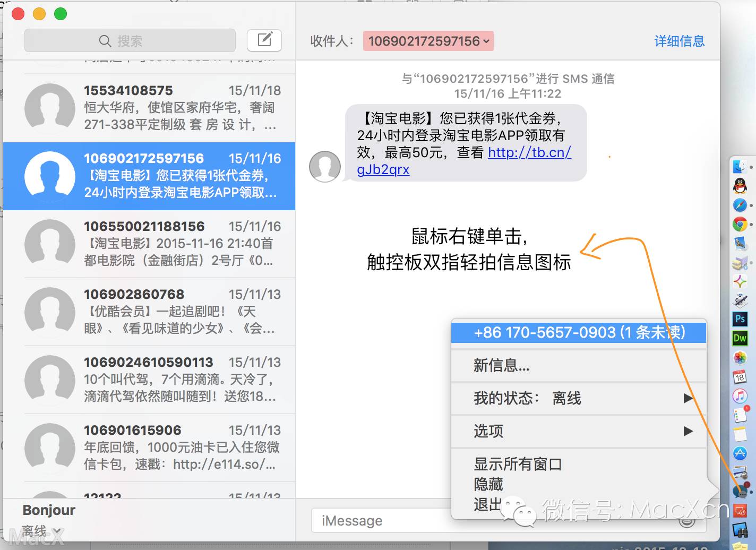Open the App Store dock icon
The height and width of the screenshot is (550, 756).
coord(740,453)
